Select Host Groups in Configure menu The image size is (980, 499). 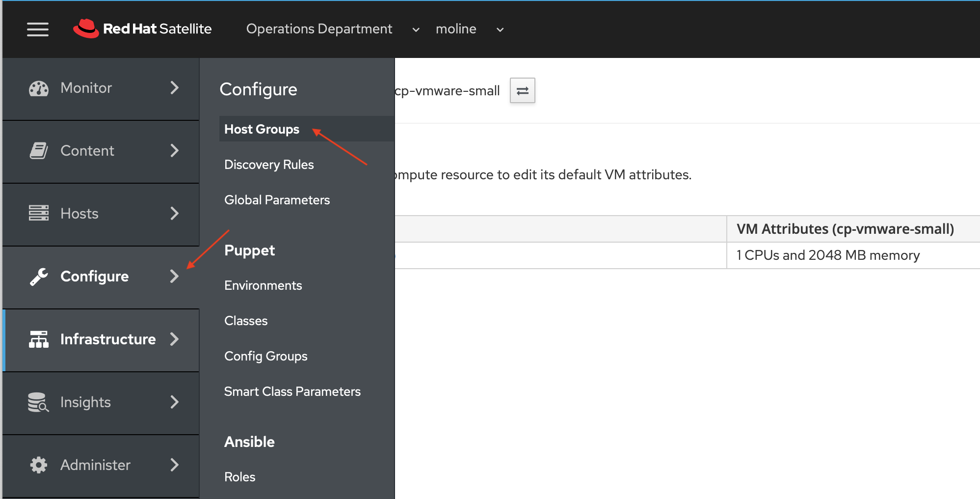(x=262, y=129)
